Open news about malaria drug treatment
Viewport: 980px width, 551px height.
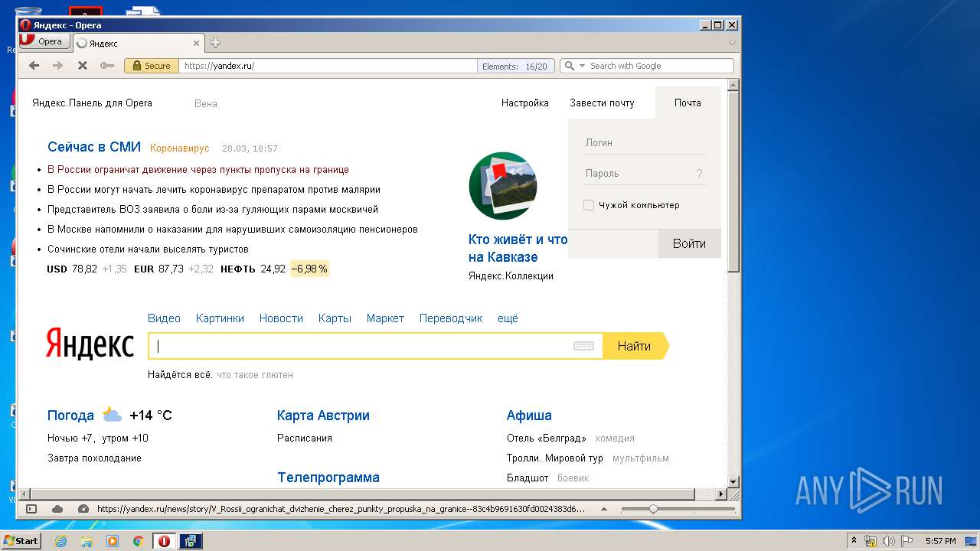(214, 190)
